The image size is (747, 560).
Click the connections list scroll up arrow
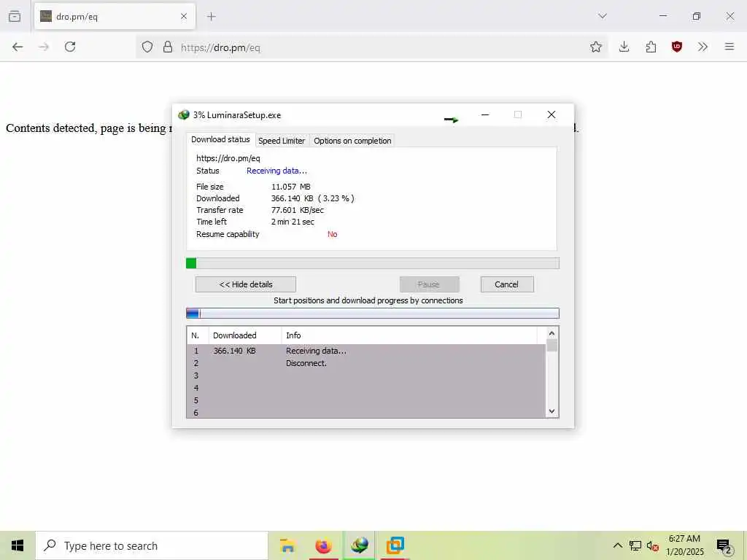[x=551, y=333]
